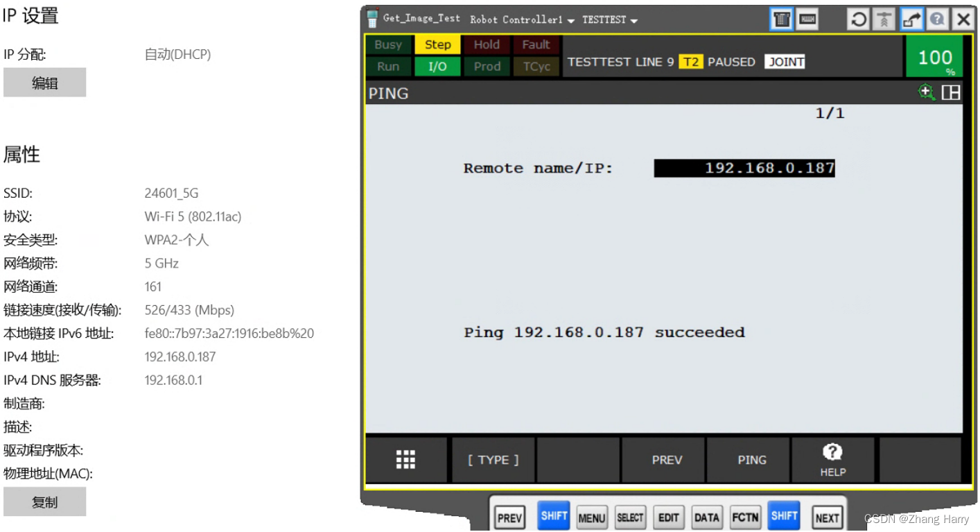
Task: Open the on-screen keyboard icon
Action: (807, 19)
